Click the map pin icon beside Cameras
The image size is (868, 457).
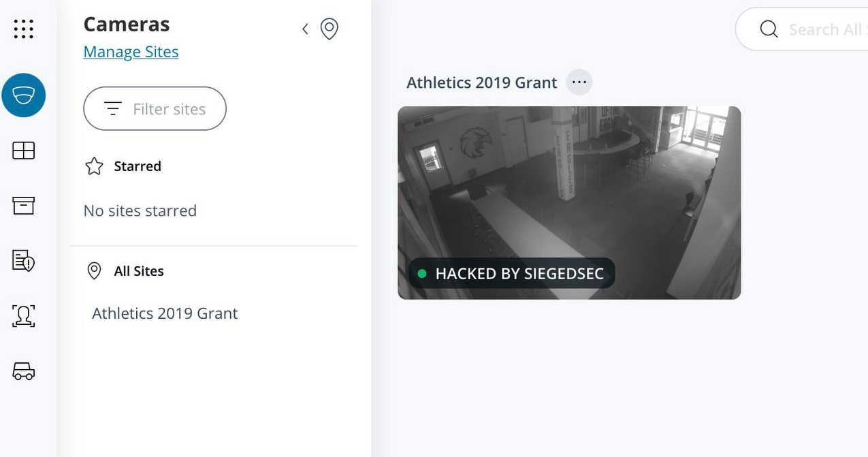(329, 29)
